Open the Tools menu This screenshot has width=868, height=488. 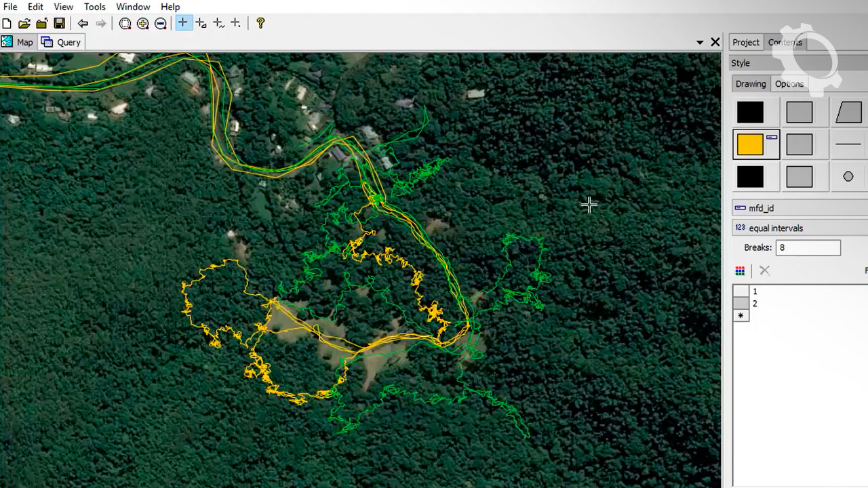click(94, 7)
